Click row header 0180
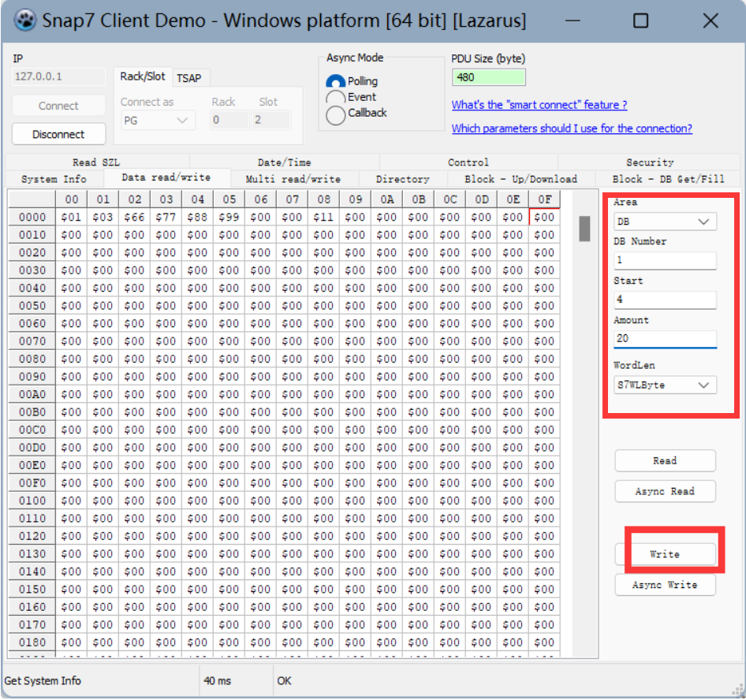 tap(32, 642)
